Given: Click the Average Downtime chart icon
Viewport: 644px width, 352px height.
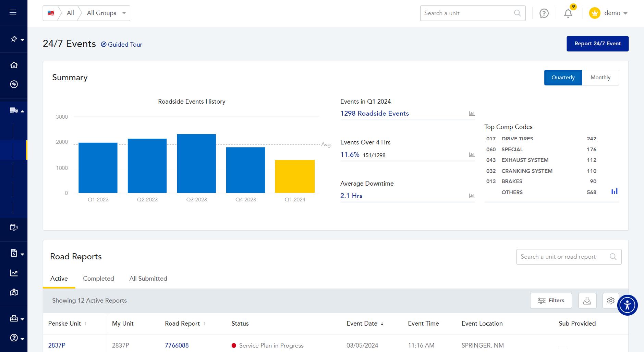Looking at the screenshot, I should pos(472,196).
